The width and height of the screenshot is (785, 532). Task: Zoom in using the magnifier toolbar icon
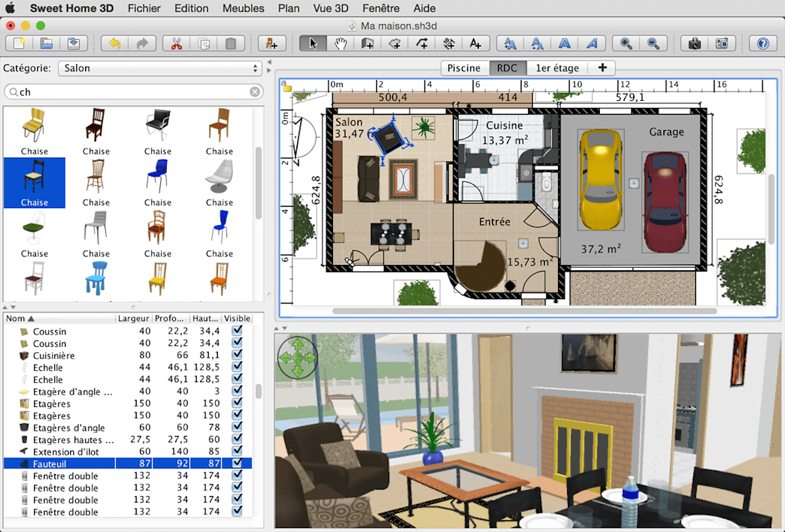point(625,43)
